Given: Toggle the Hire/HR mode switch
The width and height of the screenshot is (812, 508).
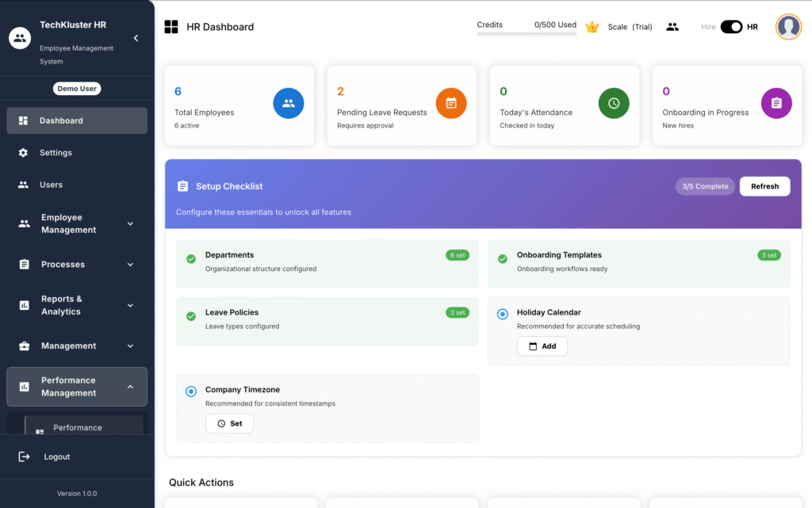Looking at the screenshot, I should [731, 27].
